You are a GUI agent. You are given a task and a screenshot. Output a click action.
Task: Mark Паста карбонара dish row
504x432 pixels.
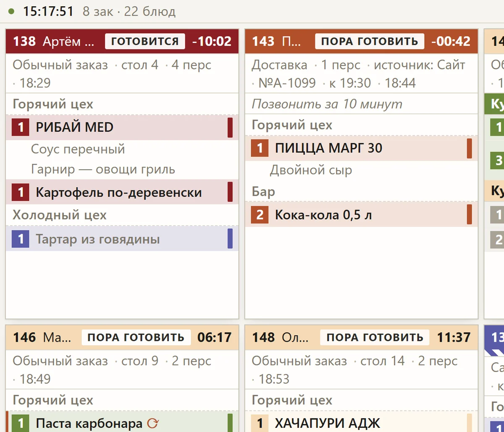122,421
